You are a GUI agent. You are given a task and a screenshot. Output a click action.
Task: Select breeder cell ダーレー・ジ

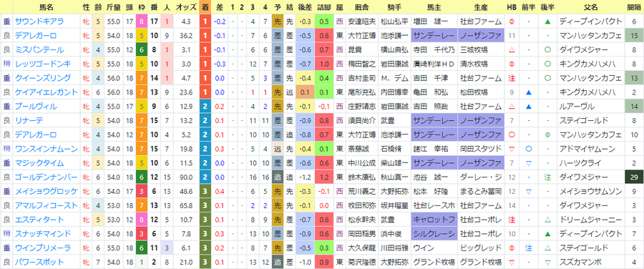[x=481, y=177]
